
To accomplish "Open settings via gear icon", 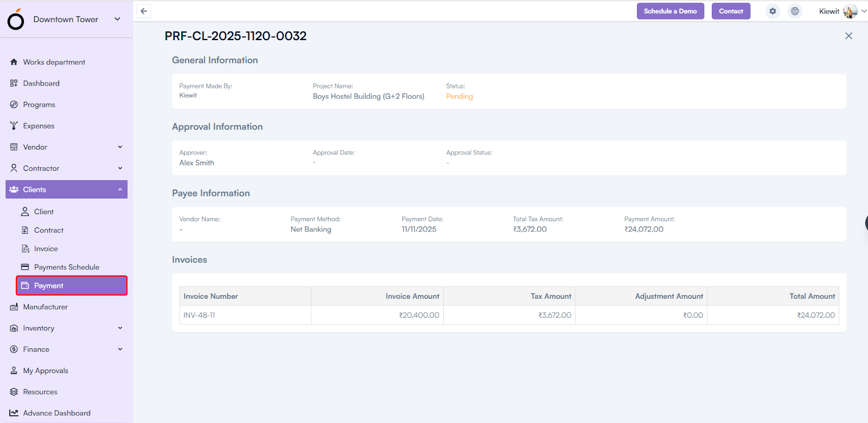I will (773, 11).
